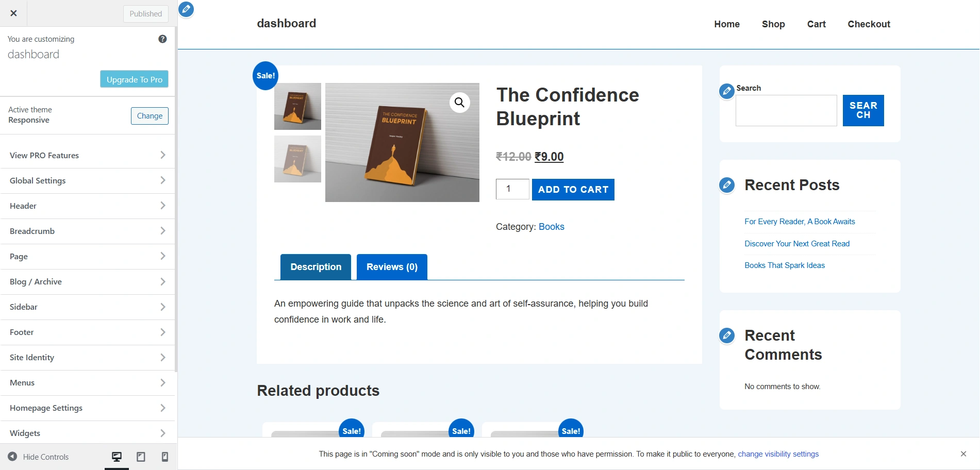Switch to tablet preview device icon
The width and height of the screenshot is (980, 470).
pyautogui.click(x=141, y=457)
